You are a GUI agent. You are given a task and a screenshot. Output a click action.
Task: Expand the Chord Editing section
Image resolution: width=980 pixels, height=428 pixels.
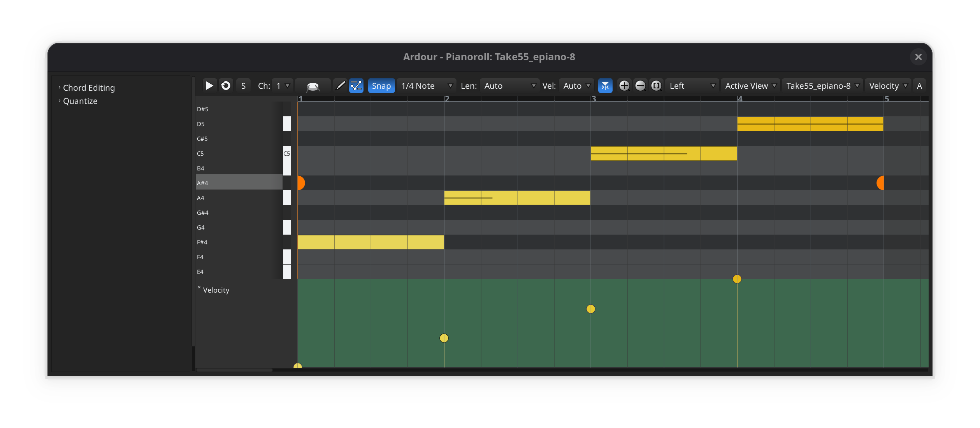(89, 88)
